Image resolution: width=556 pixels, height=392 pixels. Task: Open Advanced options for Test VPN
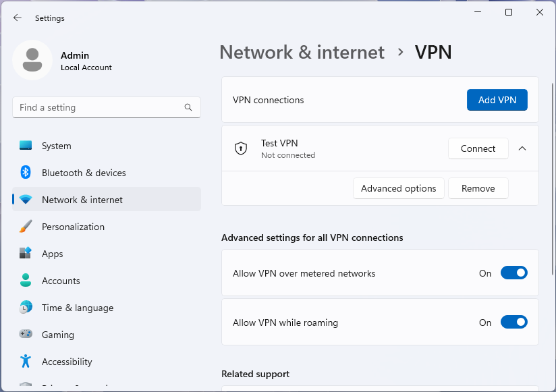(x=398, y=188)
